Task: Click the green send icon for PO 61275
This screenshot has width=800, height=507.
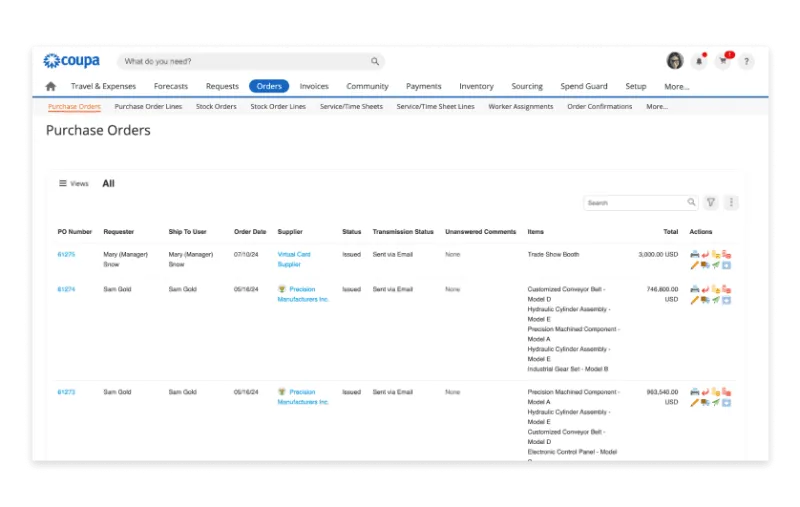Action: coord(716,265)
